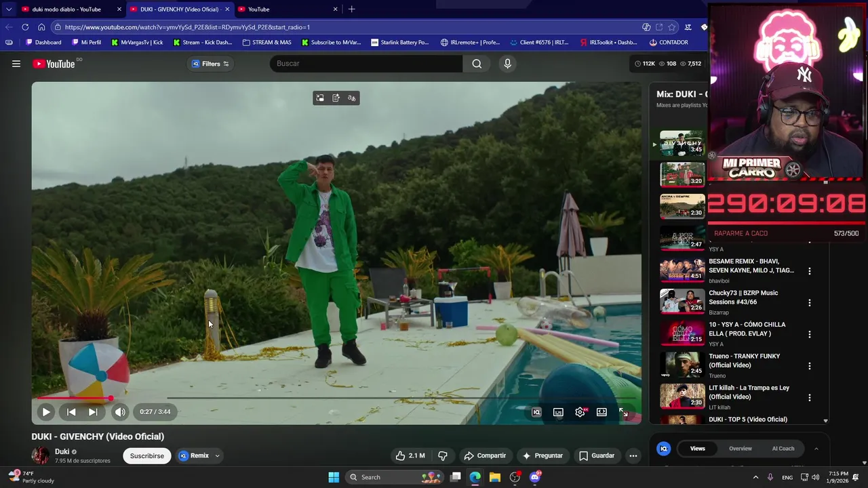Dislike the video
Screen dimensions: 868x488
click(x=443, y=455)
